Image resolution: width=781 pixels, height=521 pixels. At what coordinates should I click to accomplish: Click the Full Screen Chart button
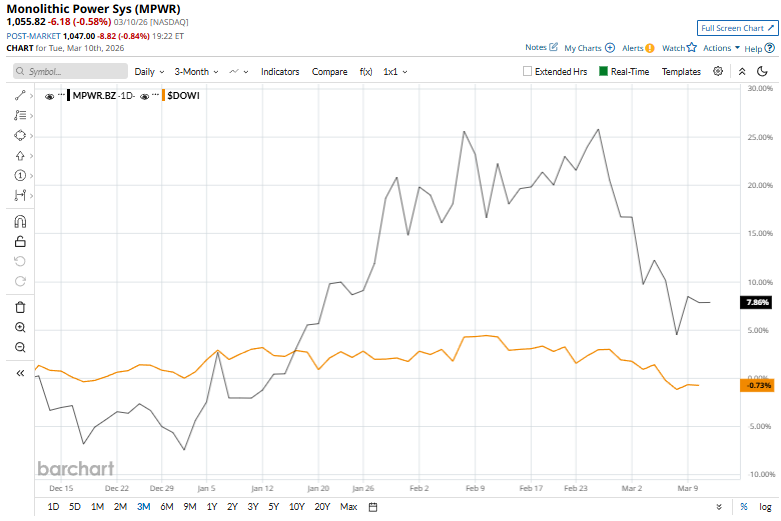coord(736,28)
